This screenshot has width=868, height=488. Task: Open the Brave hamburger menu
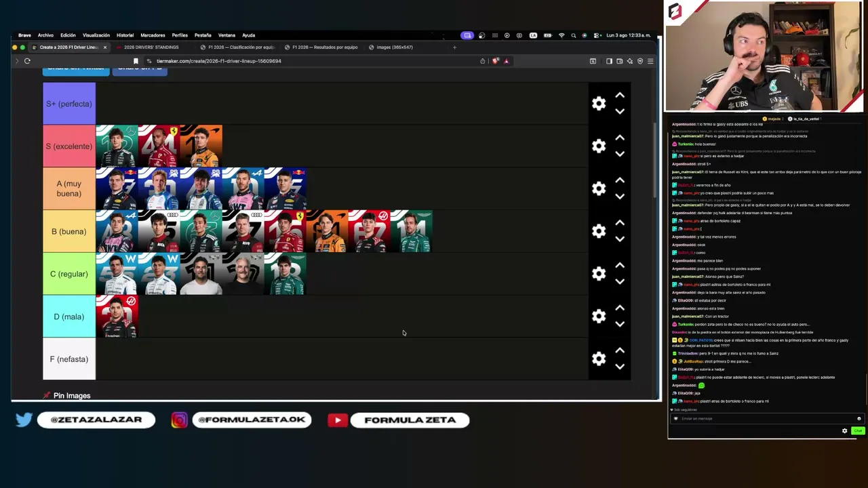tap(650, 61)
